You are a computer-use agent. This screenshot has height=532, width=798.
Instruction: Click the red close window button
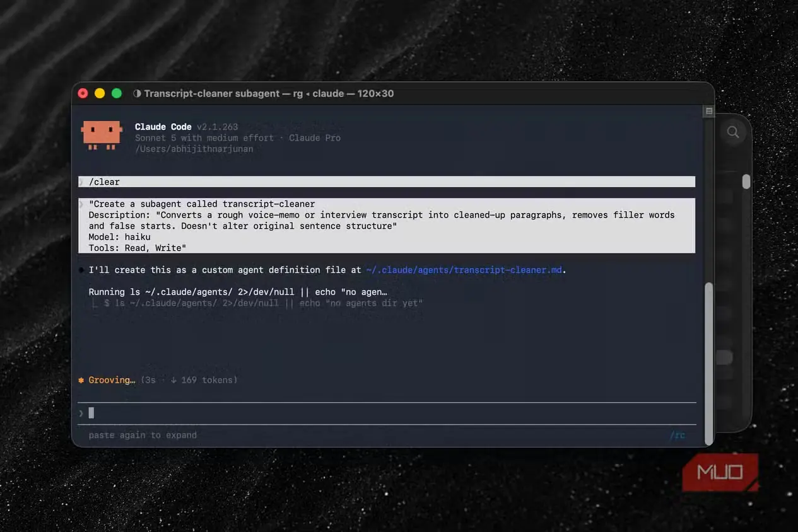83,93
